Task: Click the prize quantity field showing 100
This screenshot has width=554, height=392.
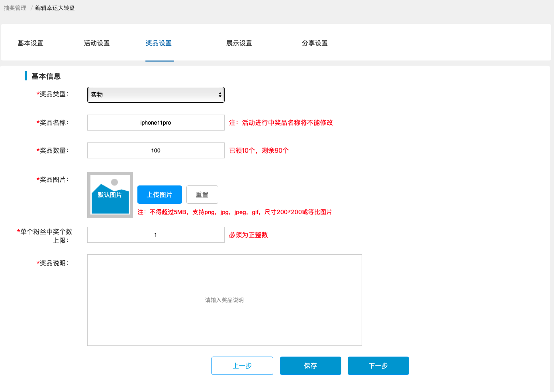Action: (155, 150)
